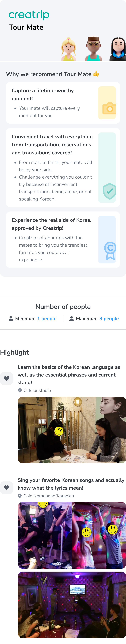Open the dark karaoke room photo
This screenshot has height=644, width=126.
[72, 604]
